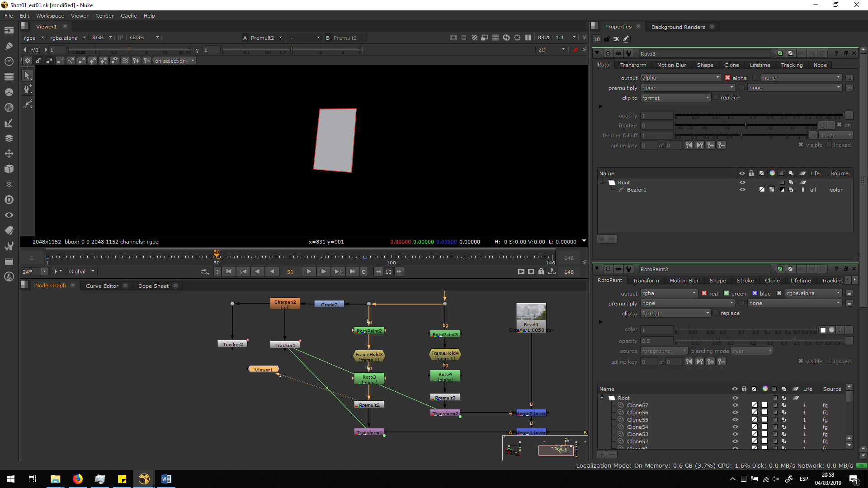Hide the Bezier1 shape visibility eye
The width and height of the screenshot is (868, 488).
pyautogui.click(x=742, y=190)
